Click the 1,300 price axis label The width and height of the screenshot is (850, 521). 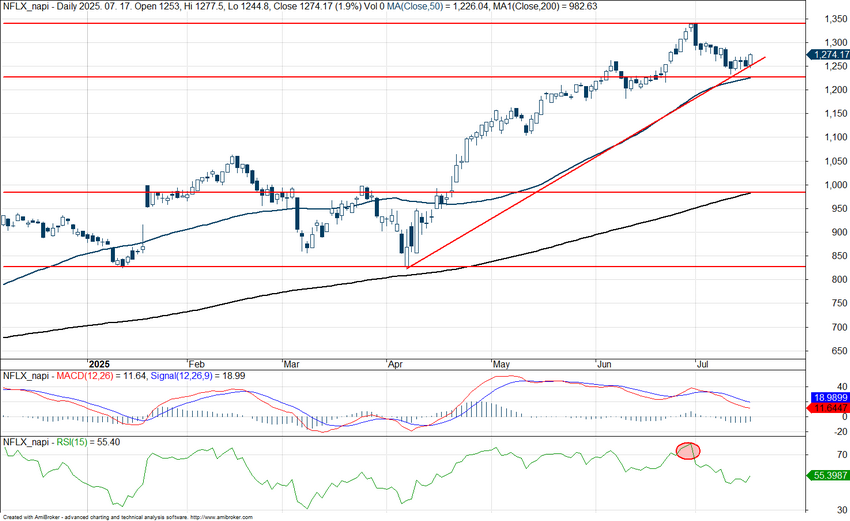(835, 42)
